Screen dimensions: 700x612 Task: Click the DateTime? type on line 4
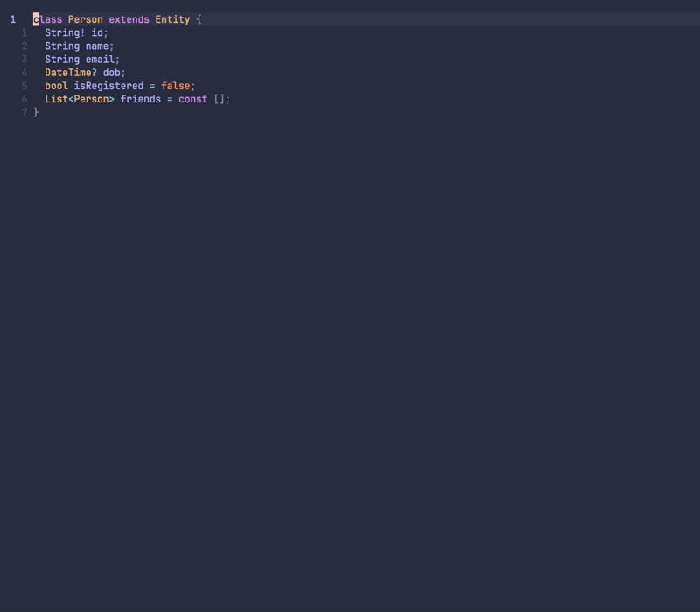pyautogui.click(x=73, y=72)
